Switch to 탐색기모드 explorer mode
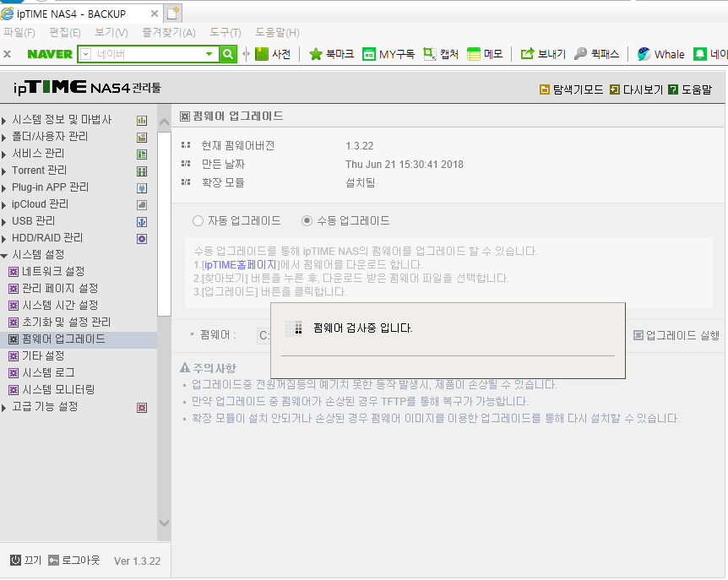 (x=571, y=89)
